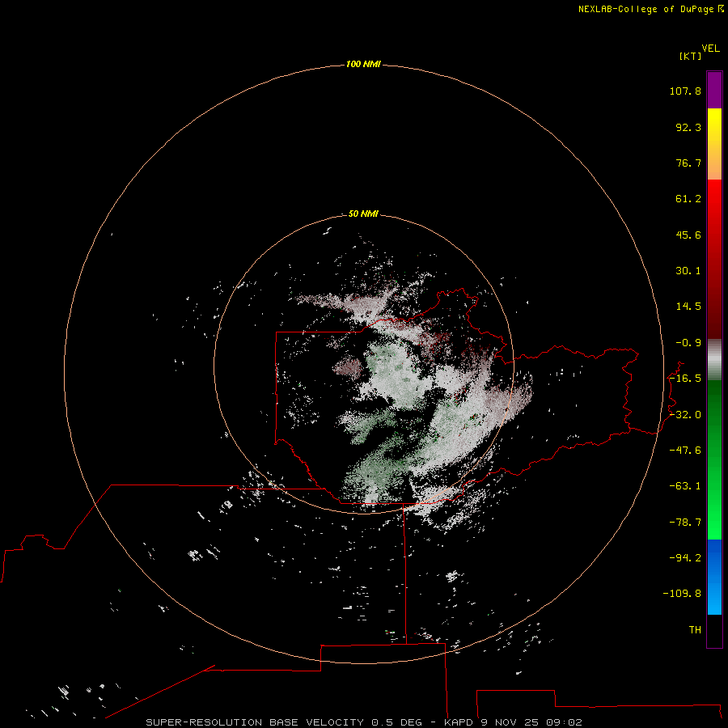Click the gray near-zero segment of color bar

pos(714,360)
